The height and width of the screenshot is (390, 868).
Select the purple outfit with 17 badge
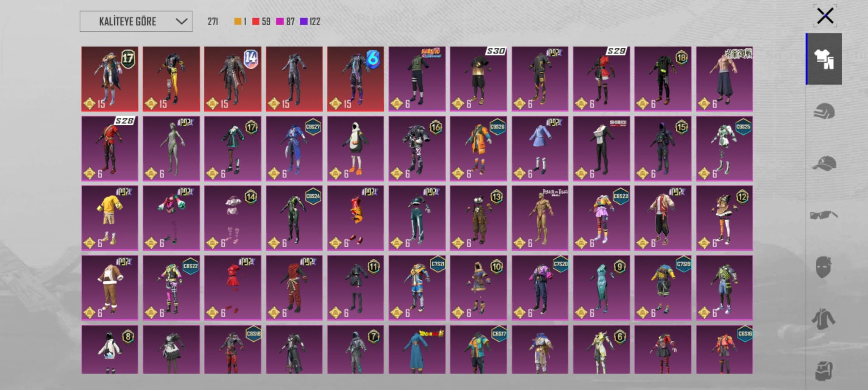click(x=233, y=149)
